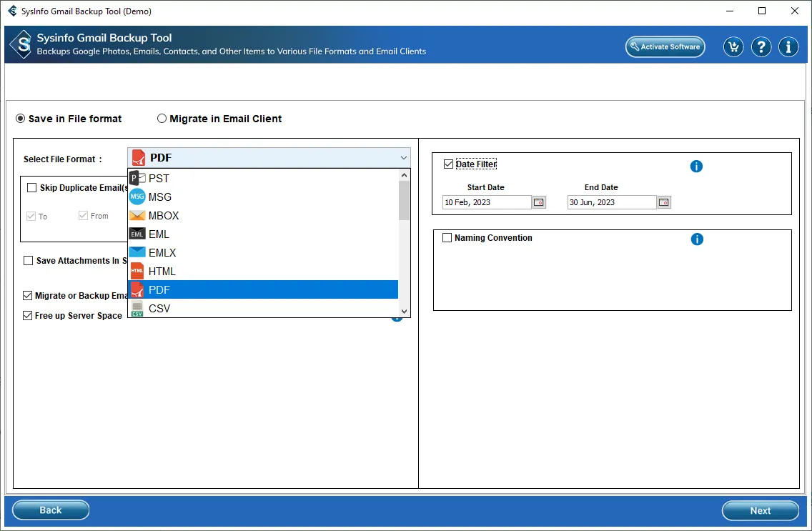The width and height of the screenshot is (812, 531).
Task: Collapse the Select File Format dropdown
Action: [404, 158]
